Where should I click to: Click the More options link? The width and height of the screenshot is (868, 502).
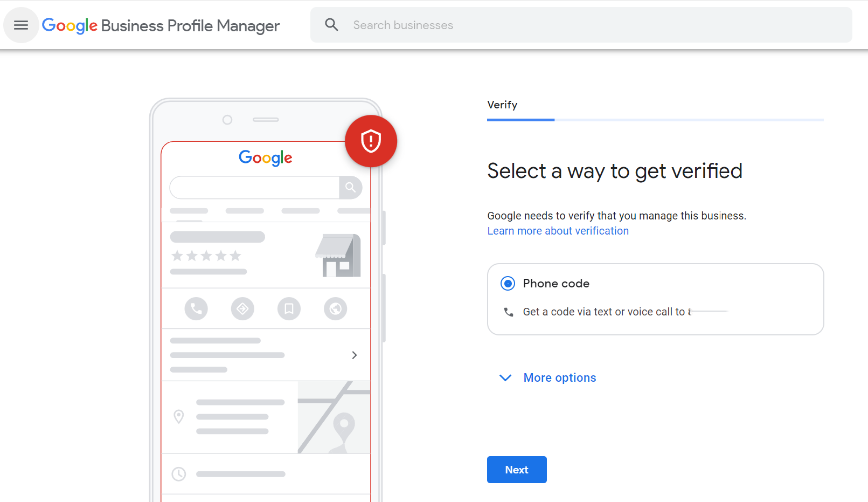pyautogui.click(x=560, y=377)
